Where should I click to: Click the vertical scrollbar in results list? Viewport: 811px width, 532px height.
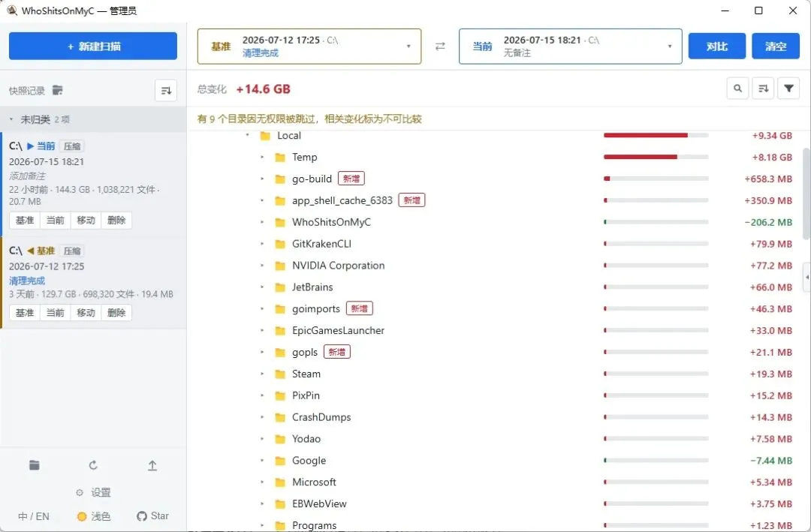click(x=806, y=194)
